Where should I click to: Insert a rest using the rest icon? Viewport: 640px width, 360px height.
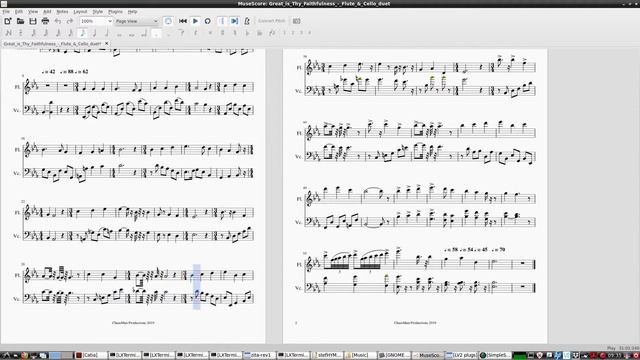pyautogui.click(x=196, y=33)
